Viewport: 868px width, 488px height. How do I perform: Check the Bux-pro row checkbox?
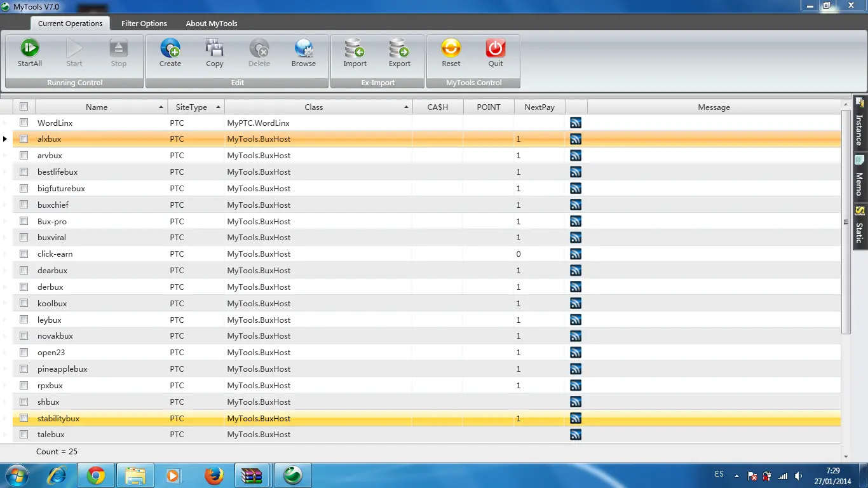(x=24, y=221)
